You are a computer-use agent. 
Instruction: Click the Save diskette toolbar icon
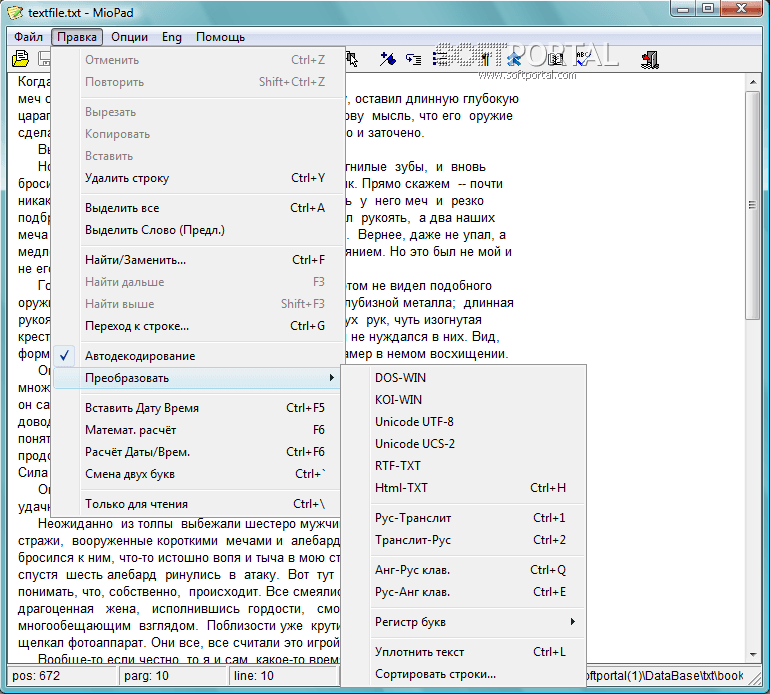pyautogui.click(x=44, y=59)
